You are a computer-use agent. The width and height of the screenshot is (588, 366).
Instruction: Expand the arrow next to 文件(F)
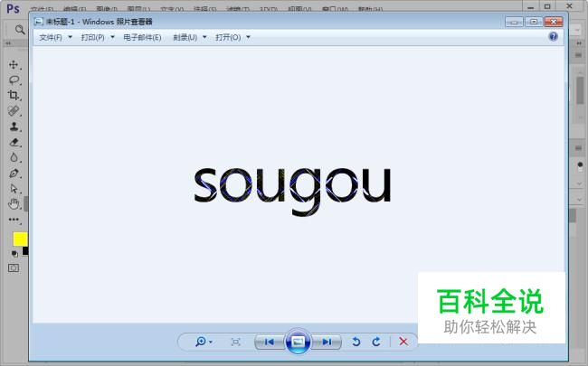coord(71,37)
